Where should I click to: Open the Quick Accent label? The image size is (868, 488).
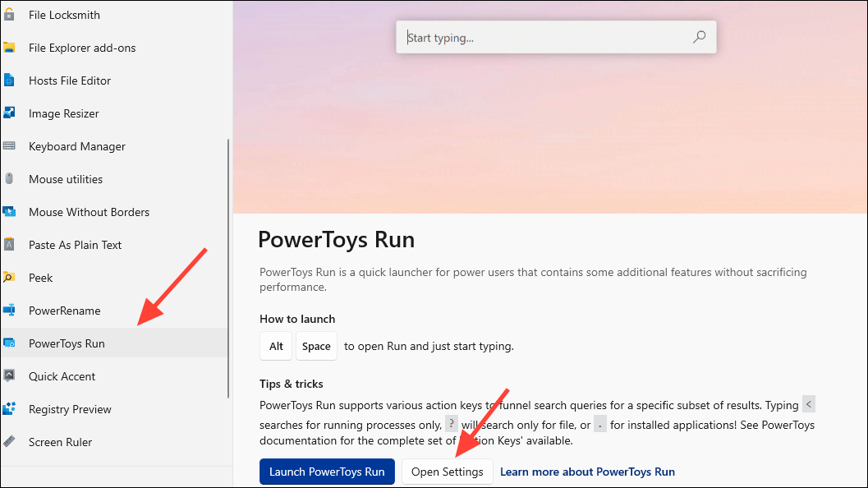[x=62, y=376]
